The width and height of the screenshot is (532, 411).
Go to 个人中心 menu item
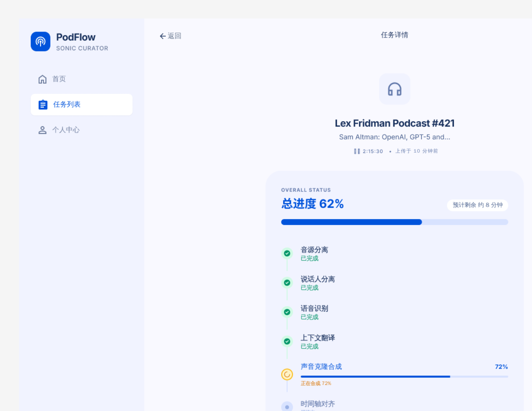(x=81, y=130)
